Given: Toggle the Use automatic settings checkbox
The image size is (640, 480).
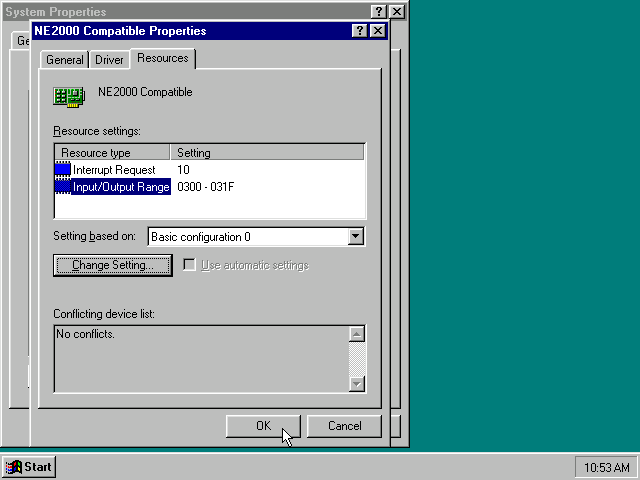Looking at the screenshot, I should pos(189,264).
